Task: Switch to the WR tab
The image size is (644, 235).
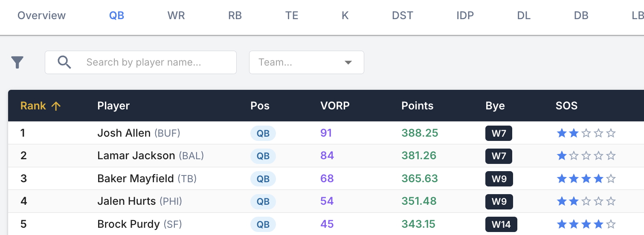Action: click(x=176, y=16)
